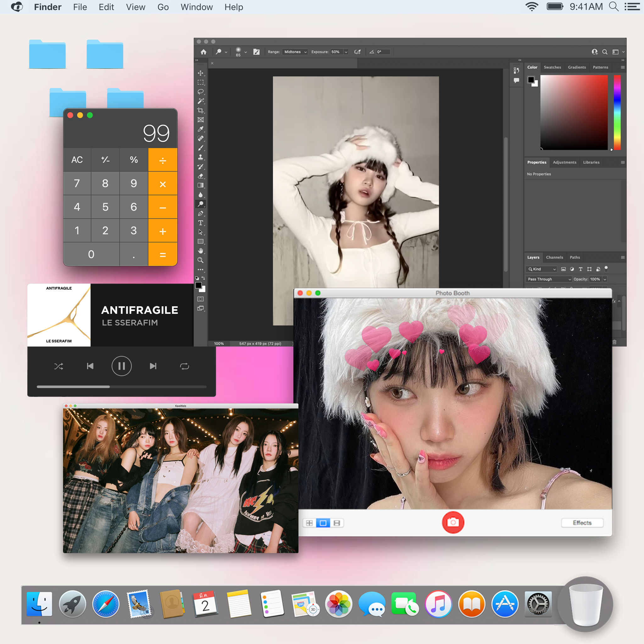Enable airbrush-style build-up effects
This screenshot has width=644, height=644.
[357, 52]
